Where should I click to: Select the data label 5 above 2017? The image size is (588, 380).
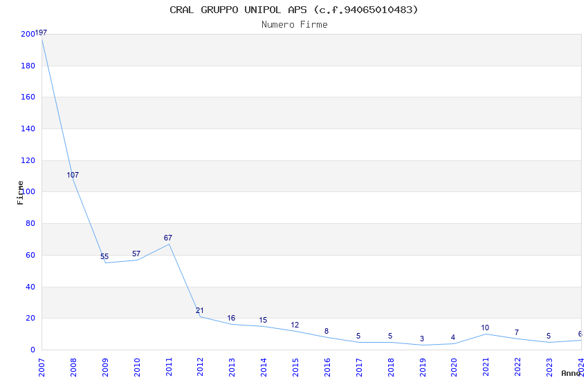(358, 336)
